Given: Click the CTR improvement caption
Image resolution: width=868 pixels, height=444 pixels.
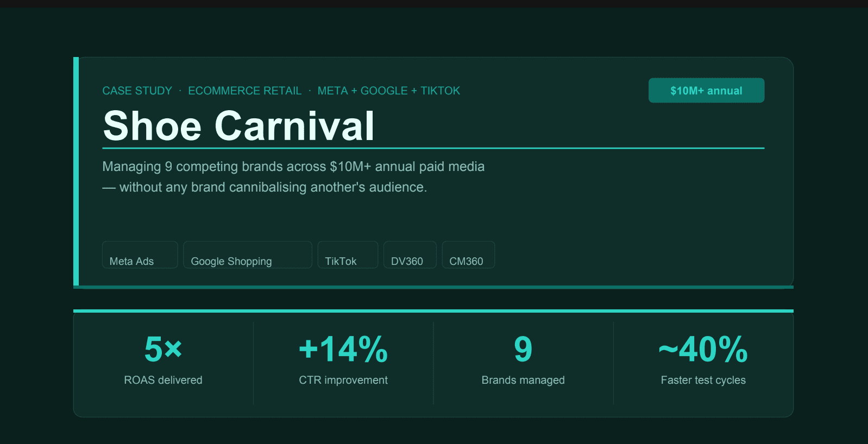Looking at the screenshot, I should tap(343, 380).
